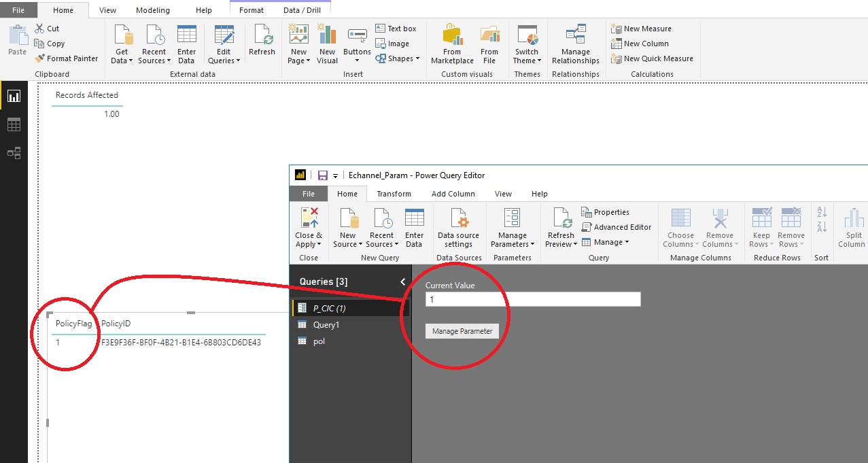Open Data source settings
868x463 pixels.
tap(458, 228)
